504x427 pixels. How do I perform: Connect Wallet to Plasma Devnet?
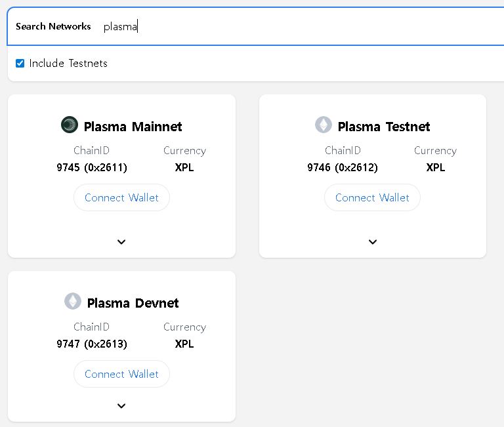[121, 374]
